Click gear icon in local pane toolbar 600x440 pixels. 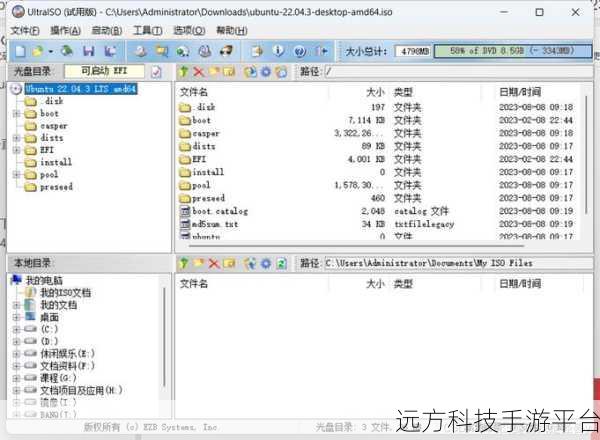266,263
